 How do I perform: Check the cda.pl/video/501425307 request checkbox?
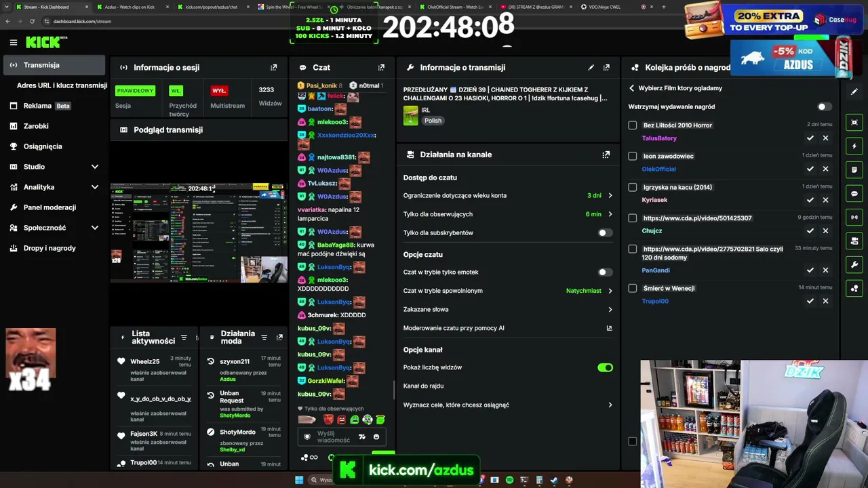point(633,218)
